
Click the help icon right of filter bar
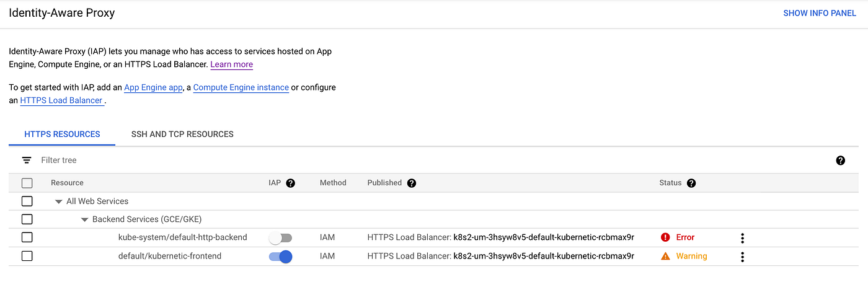pyautogui.click(x=841, y=161)
